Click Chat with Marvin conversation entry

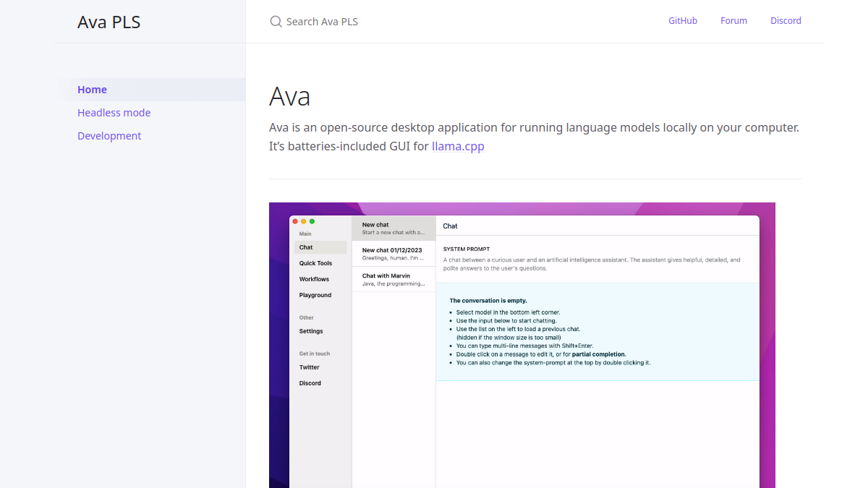click(393, 279)
